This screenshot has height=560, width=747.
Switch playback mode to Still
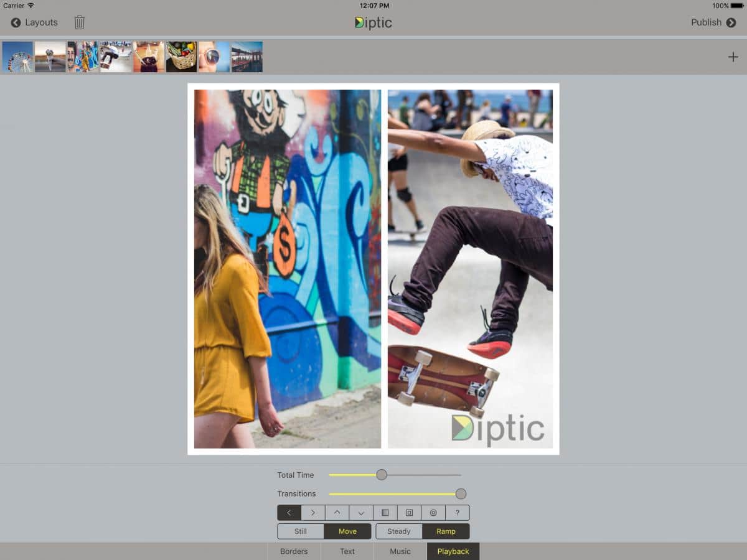pyautogui.click(x=301, y=531)
